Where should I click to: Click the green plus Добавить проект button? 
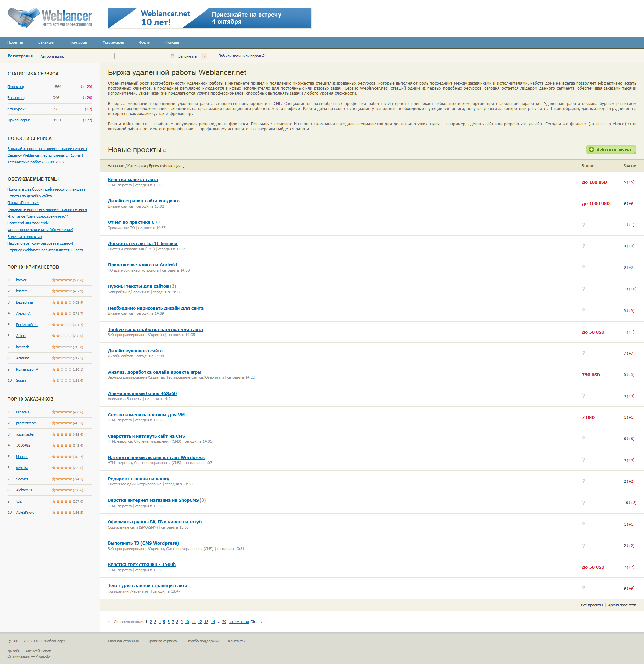[x=611, y=149]
